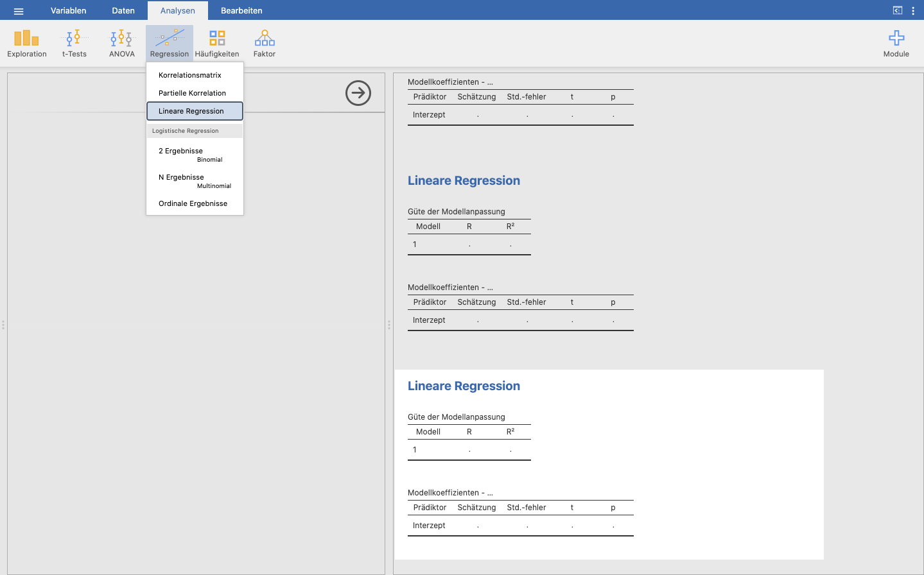The width and height of the screenshot is (924, 575).
Task: Click Schätzung header in highlighted coefficients table
Action: 476,508
